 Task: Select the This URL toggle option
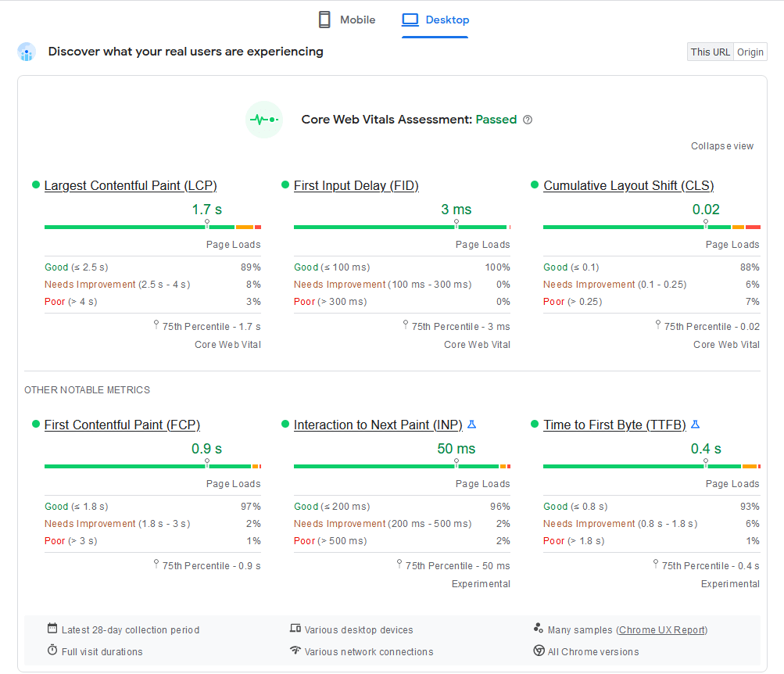click(x=710, y=52)
